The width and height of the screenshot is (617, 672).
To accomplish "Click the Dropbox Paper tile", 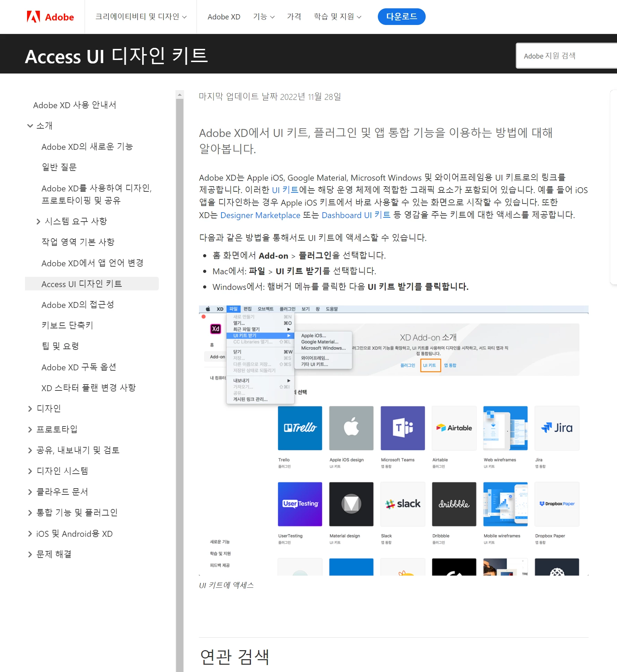I will [x=557, y=504].
